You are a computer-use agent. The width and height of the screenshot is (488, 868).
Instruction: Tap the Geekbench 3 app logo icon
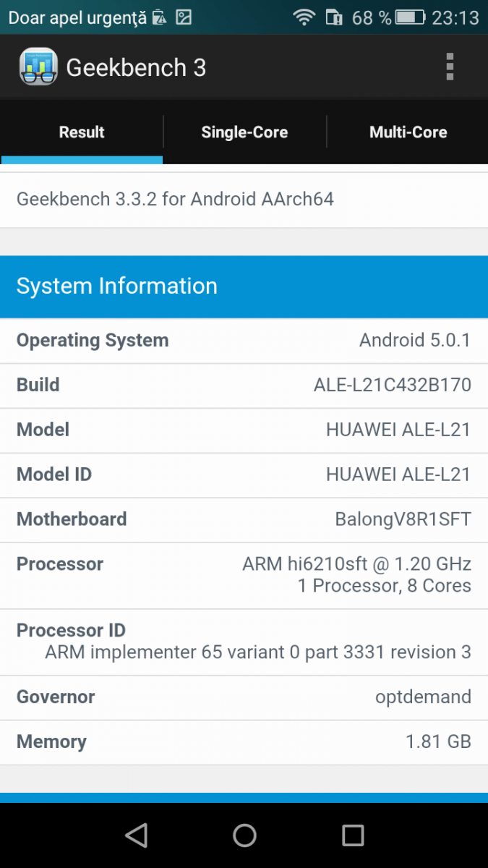click(38, 67)
